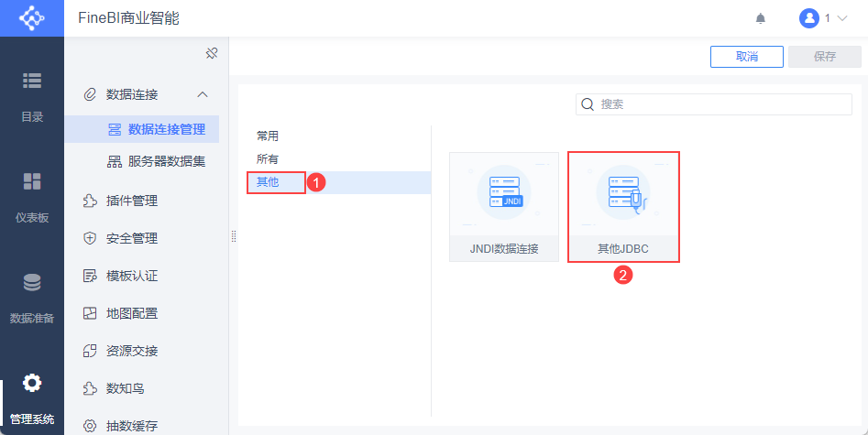Image resolution: width=868 pixels, height=435 pixels.
Task: Select the 管理系统 gear icon
Action: tap(31, 383)
